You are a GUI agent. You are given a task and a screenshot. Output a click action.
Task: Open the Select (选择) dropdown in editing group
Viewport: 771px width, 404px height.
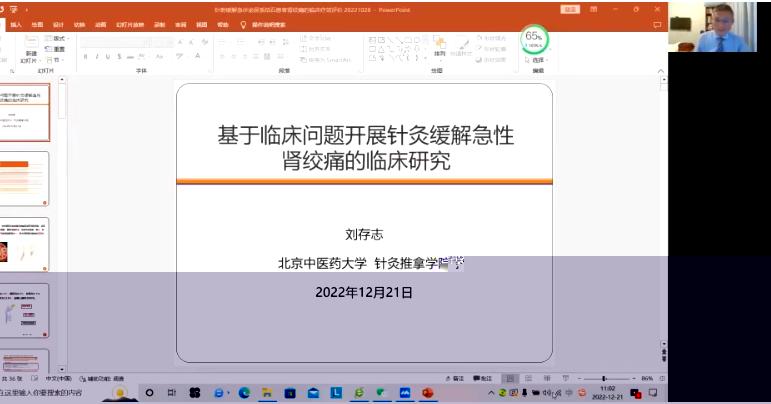click(x=538, y=60)
